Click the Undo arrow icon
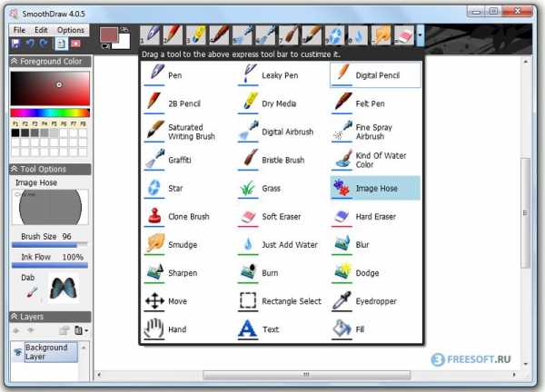 click(x=30, y=44)
